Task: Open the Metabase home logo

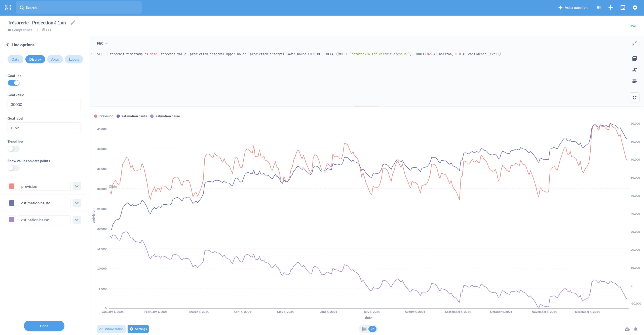Action: click(x=8, y=8)
